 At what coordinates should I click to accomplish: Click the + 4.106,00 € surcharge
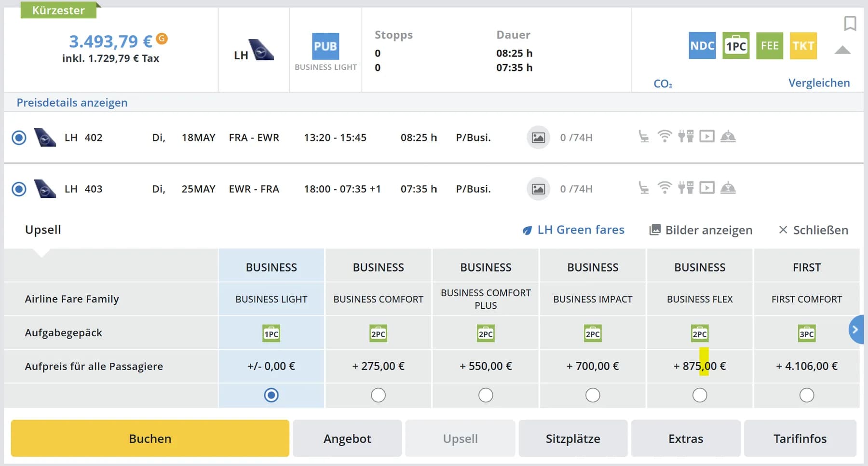807,366
